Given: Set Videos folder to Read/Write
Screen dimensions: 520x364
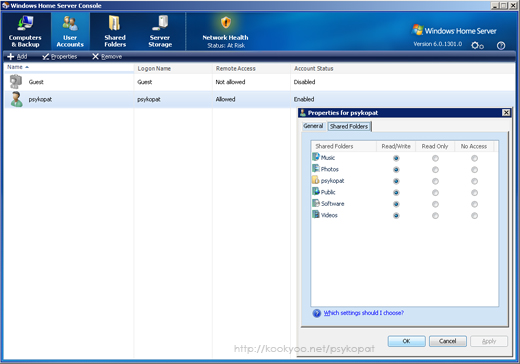Looking at the screenshot, I should coord(396,216).
